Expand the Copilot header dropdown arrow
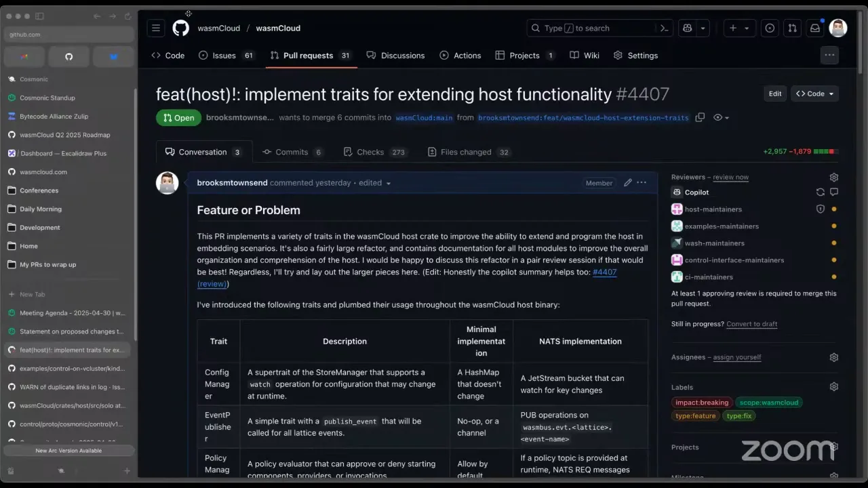 click(x=703, y=28)
